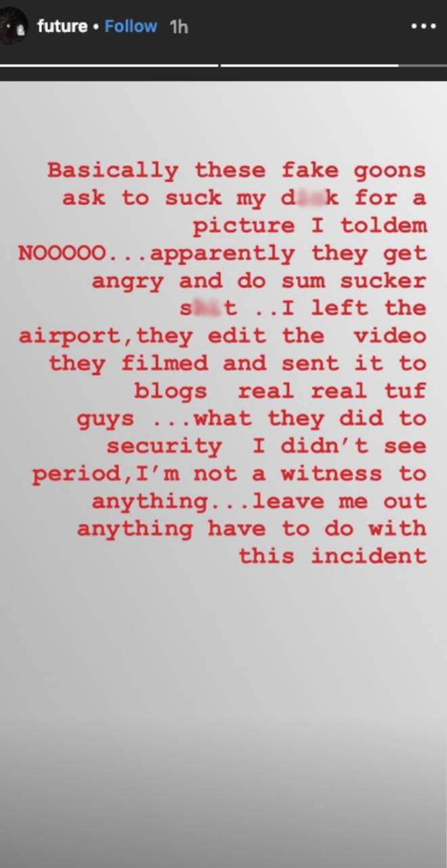Click the "this incident" closing text
447x868 pixels.
point(333,557)
